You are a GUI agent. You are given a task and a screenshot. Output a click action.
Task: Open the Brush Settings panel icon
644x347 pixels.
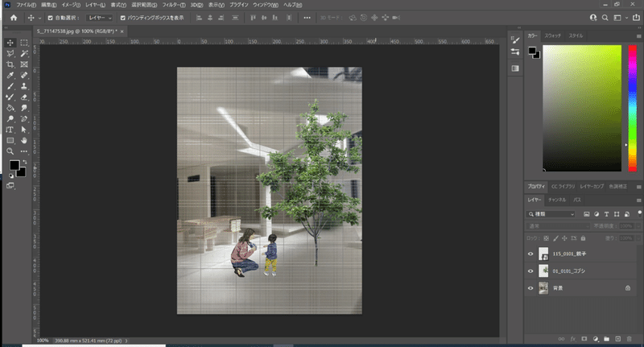[x=515, y=39]
